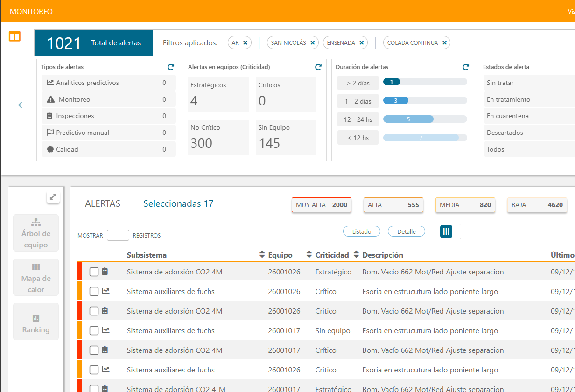Image resolution: width=575 pixels, height=392 pixels.
Task: Collapse panel with left chevron arrow
Action: point(20,105)
